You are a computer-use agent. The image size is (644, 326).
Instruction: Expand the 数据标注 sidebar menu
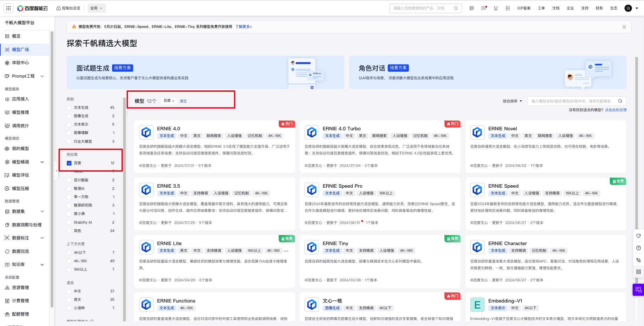pos(42,238)
